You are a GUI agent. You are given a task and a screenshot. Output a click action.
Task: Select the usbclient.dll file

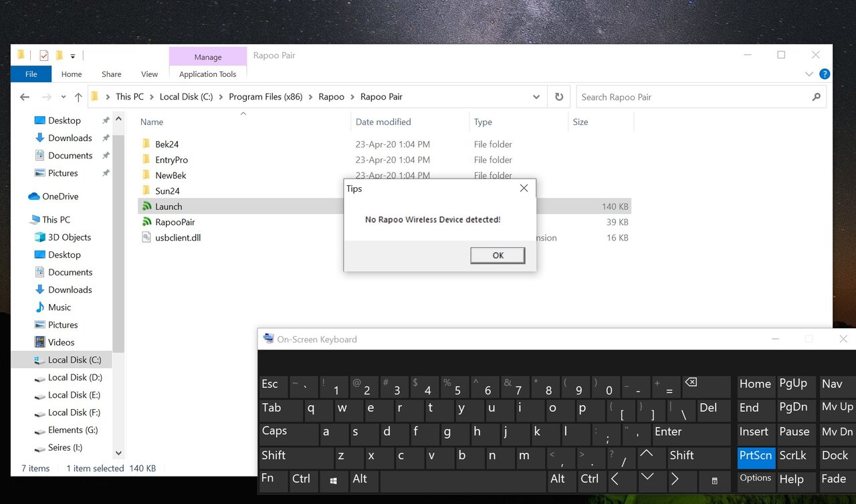coord(177,237)
